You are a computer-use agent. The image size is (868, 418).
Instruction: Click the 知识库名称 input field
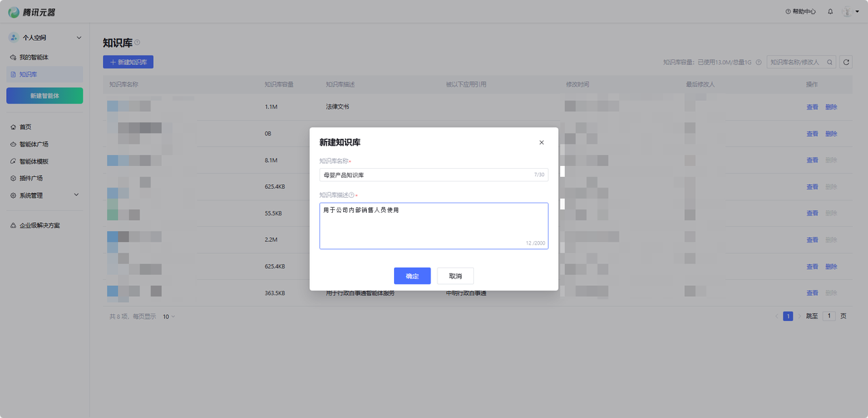pos(434,175)
